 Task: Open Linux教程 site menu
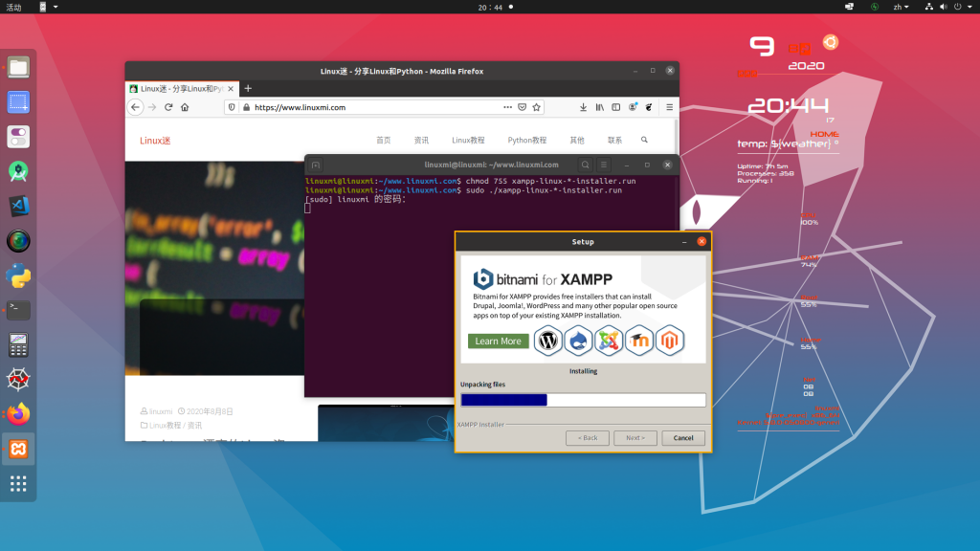coord(468,141)
